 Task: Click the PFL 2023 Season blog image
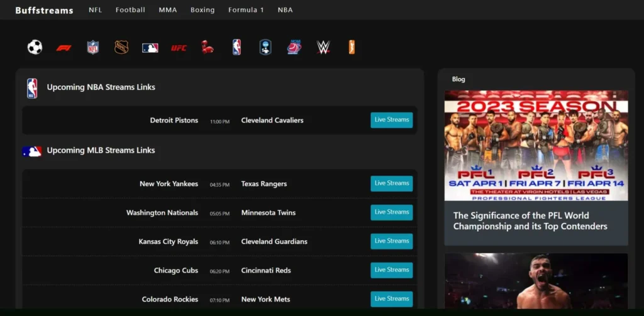click(536, 146)
